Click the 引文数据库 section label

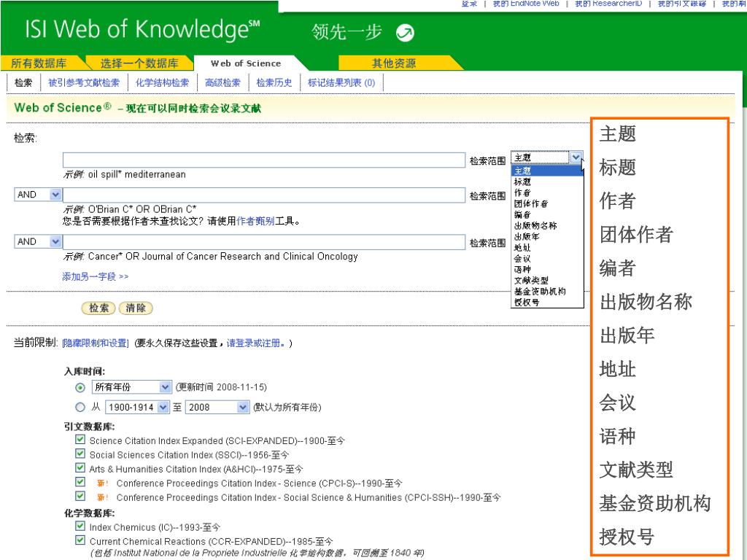point(90,427)
